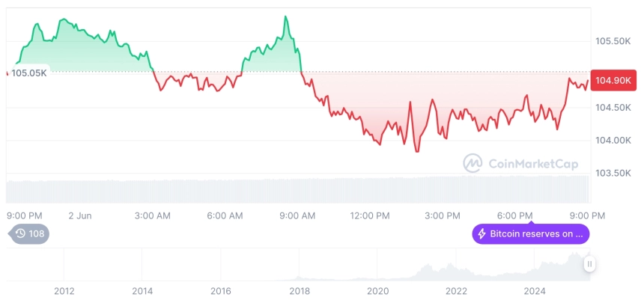The height and width of the screenshot is (300, 644).
Task: Open the "Bitcoin reserves on ..." news tag
Action: tap(530, 234)
